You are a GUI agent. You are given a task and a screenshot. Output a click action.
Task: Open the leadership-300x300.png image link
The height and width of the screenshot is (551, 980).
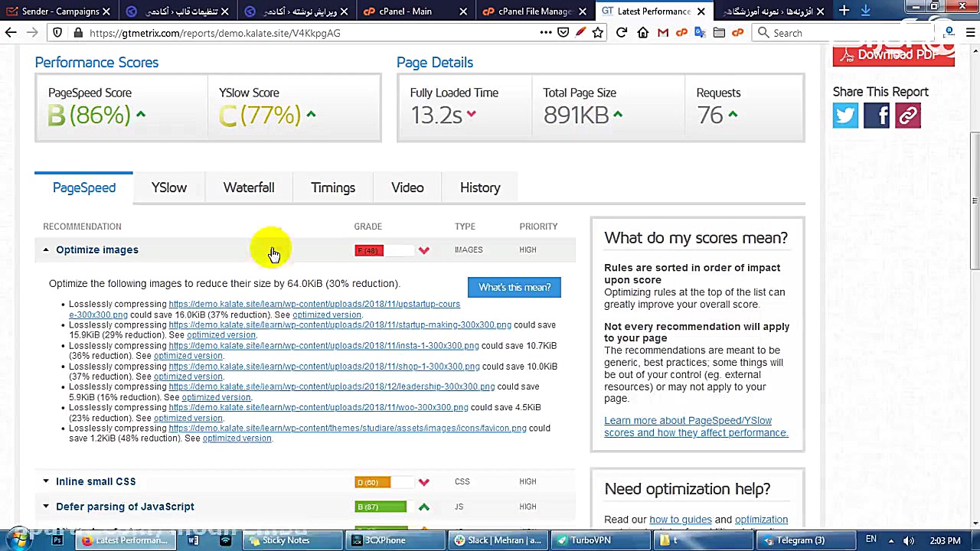[x=332, y=386]
